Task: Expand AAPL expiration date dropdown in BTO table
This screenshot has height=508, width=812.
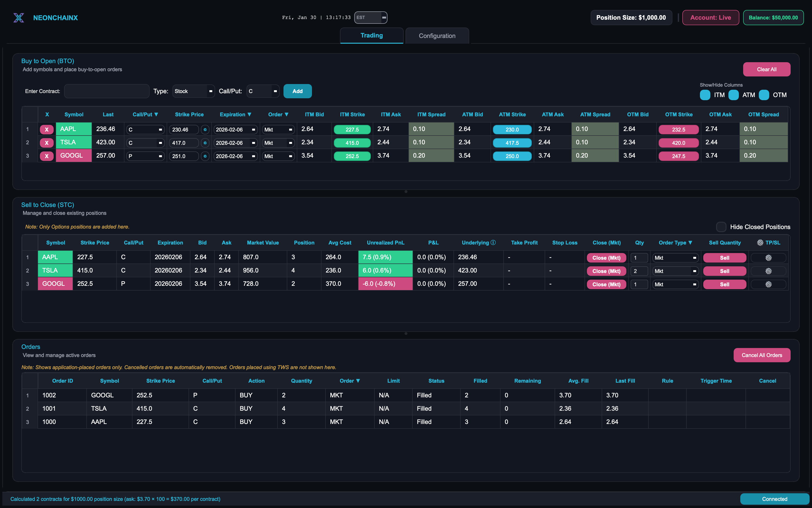Action: click(x=235, y=129)
